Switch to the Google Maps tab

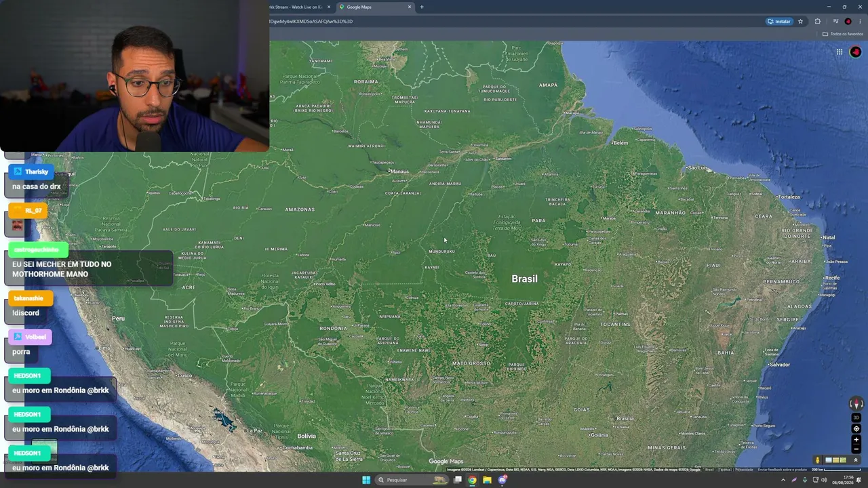click(376, 7)
